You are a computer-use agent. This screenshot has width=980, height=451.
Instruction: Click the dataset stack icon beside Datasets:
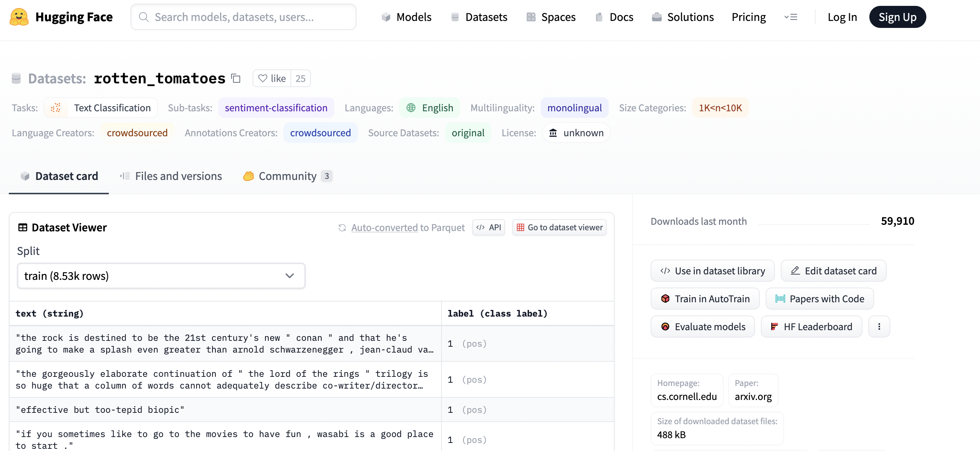(x=17, y=78)
